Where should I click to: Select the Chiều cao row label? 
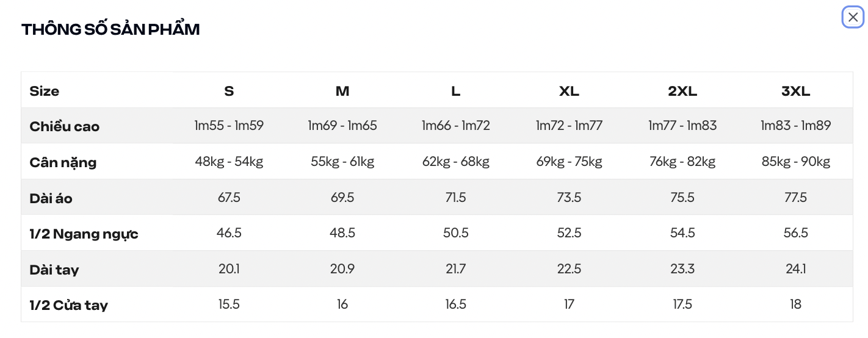(x=64, y=126)
